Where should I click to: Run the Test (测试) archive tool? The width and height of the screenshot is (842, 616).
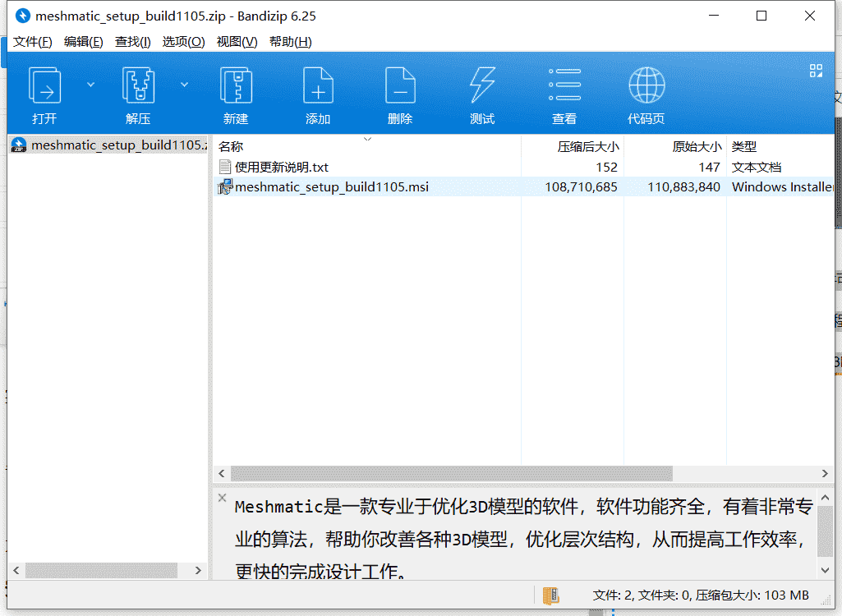(x=482, y=85)
